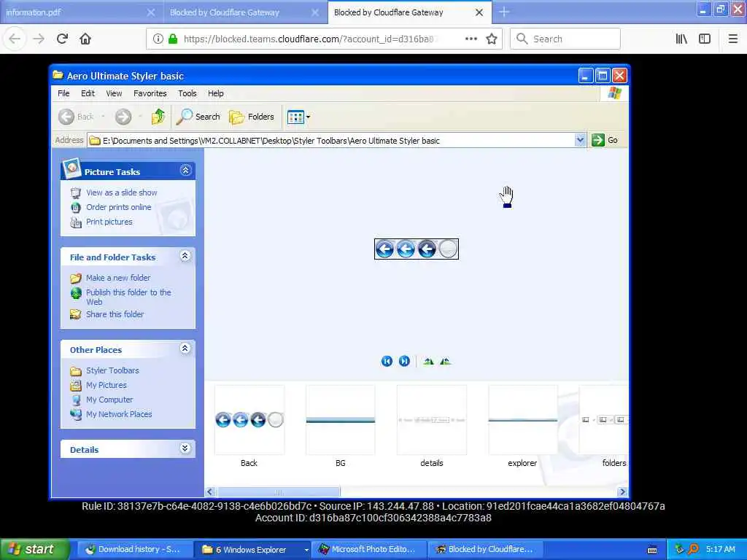Reload the page in Firefox
This screenshot has width=747, height=560.
point(62,39)
